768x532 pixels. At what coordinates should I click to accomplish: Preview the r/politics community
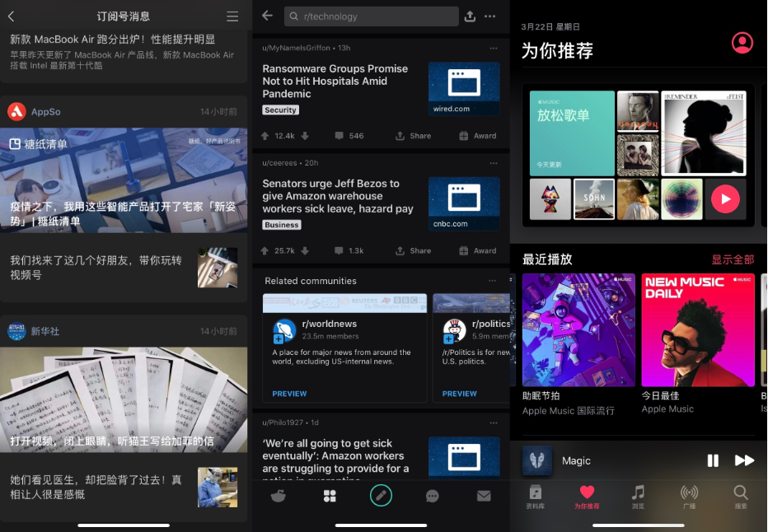[x=460, y=394]
